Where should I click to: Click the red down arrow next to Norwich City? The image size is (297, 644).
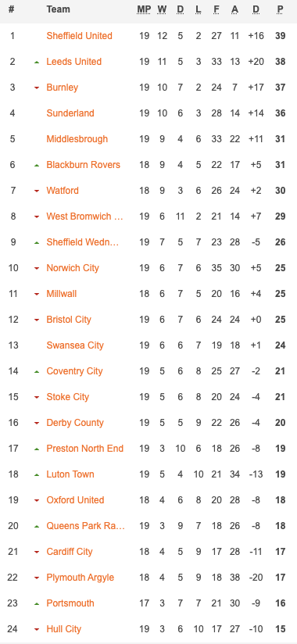(37, 269)
